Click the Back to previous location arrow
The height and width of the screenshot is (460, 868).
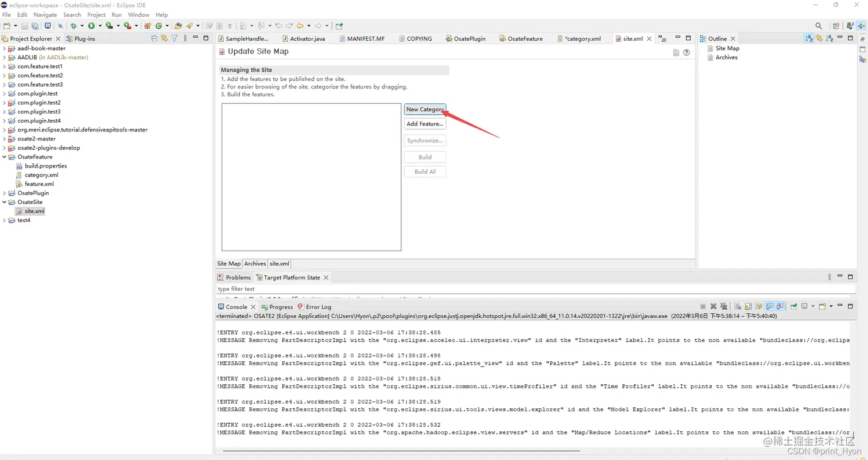click(x=300, y=26)
